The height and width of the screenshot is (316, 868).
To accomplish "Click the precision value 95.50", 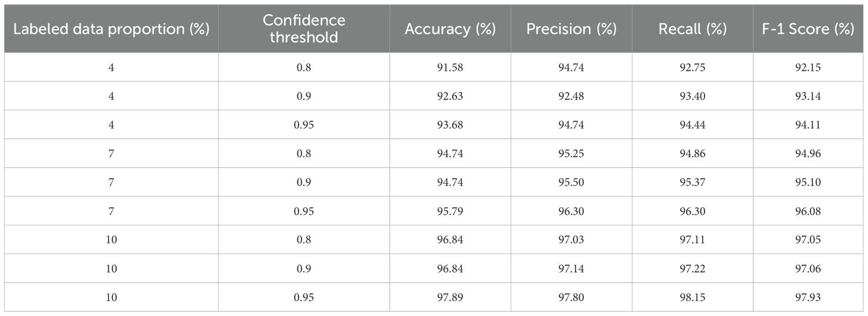I will click(571, 182).
